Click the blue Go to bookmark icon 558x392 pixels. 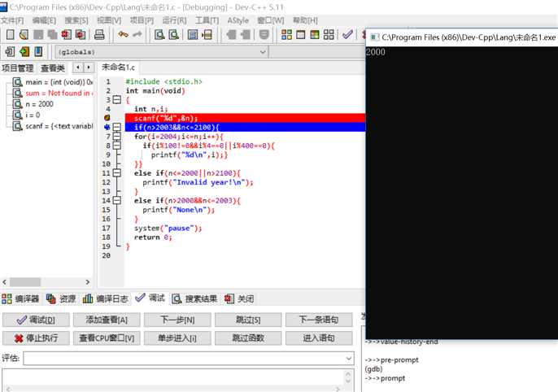coord(38,52)
